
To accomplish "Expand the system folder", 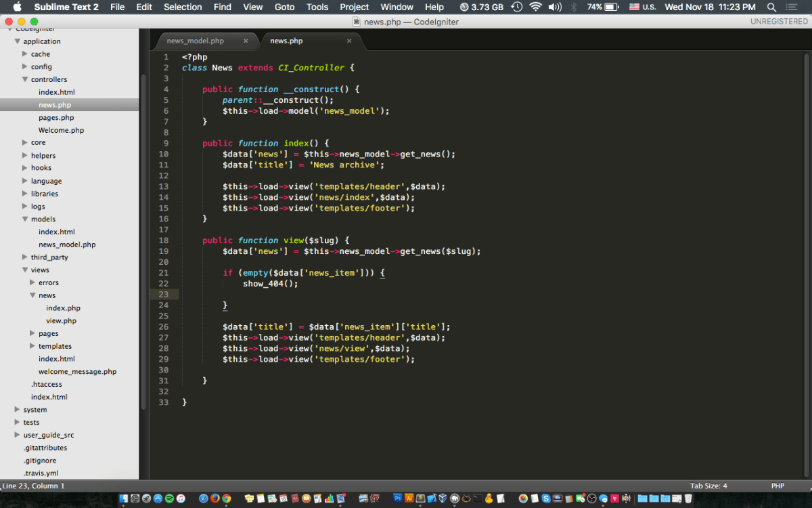I will [18, 410].
